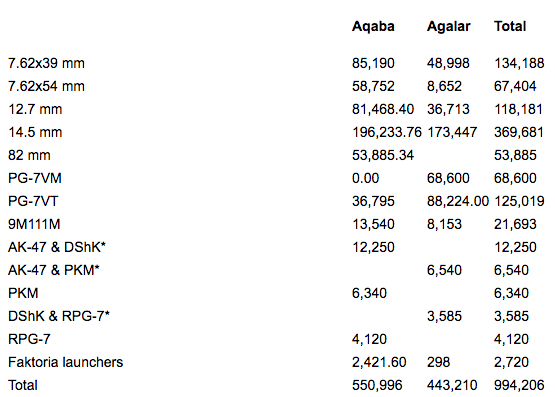The height and width of the screenshot is (397, 555).
Task: Click the 14.5 mm row label
Action: tap(35, 133)
